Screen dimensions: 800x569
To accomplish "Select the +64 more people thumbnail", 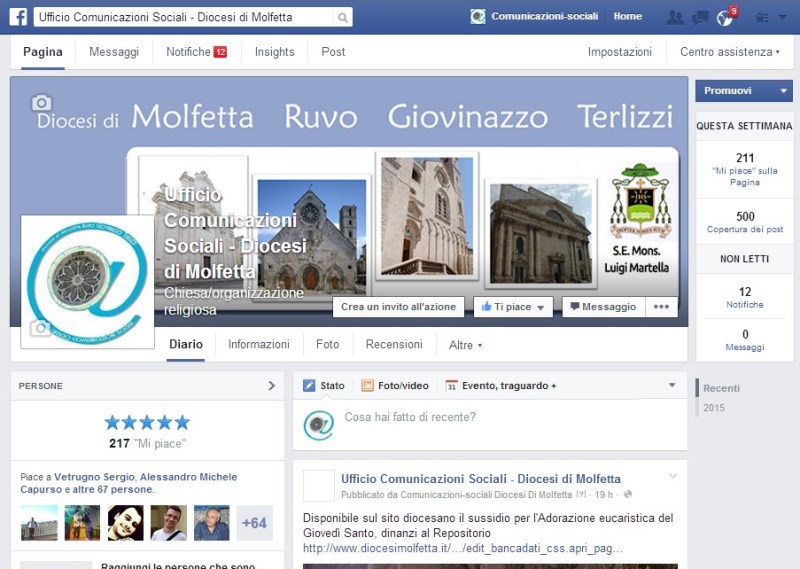I will click(254, 523).
